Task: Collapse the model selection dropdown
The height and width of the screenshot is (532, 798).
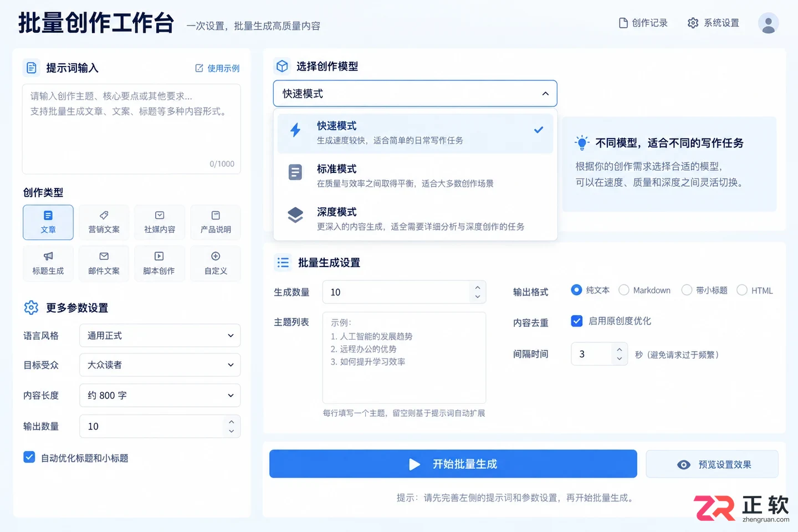Action: coord(545,94)
